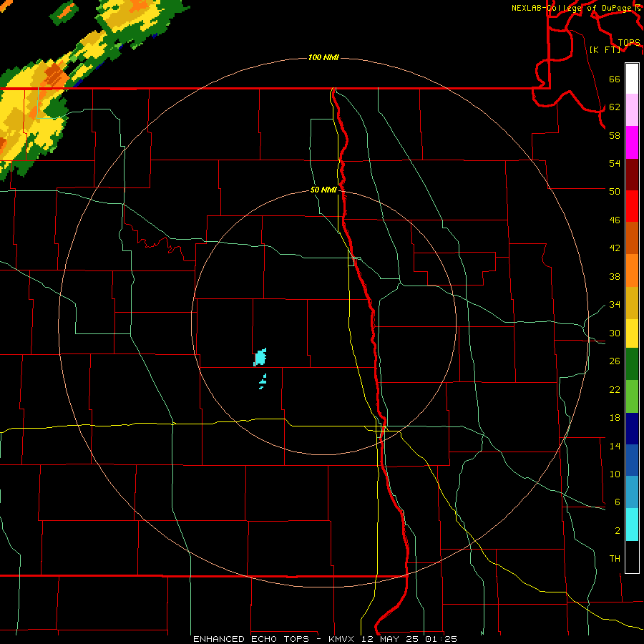Click the legend value "54"
The image size is (644, 644).
pyautogui.click(x=615, y=163)
